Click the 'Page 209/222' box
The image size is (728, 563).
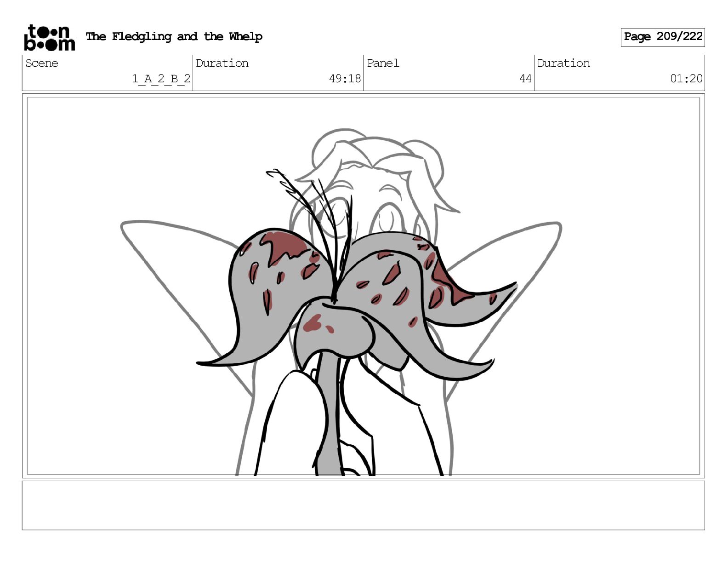tap(663, 37)
